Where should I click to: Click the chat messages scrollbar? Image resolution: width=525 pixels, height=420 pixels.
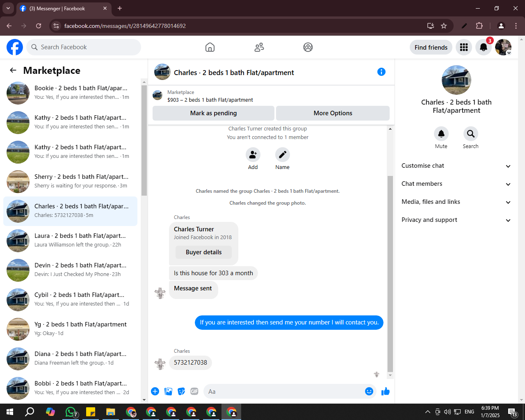[x=390, y=274]
